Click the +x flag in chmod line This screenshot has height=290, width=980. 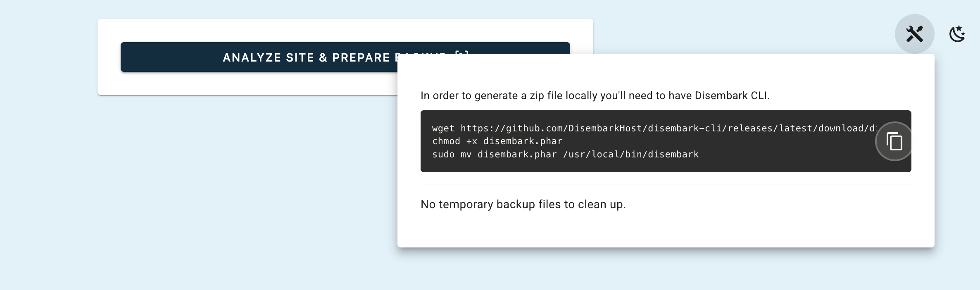coord(471,141)
